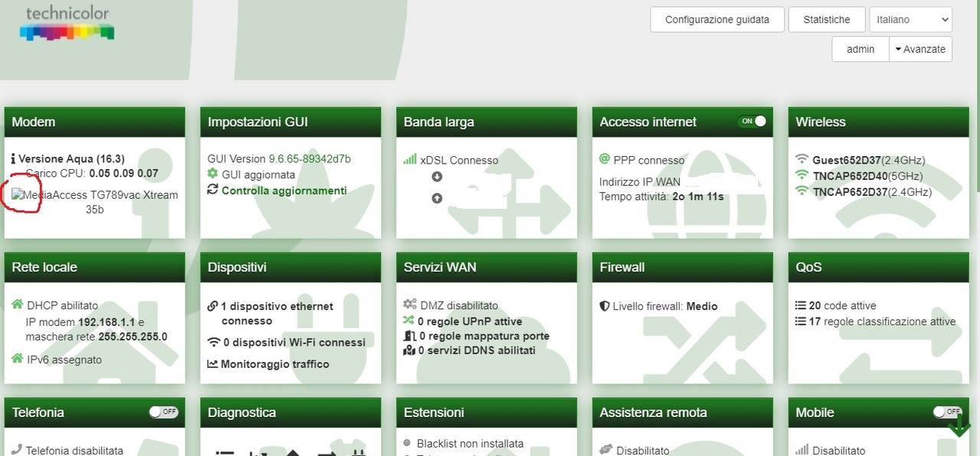Click the Technicolor logo
Screen dimensions: 980x456
67,23
